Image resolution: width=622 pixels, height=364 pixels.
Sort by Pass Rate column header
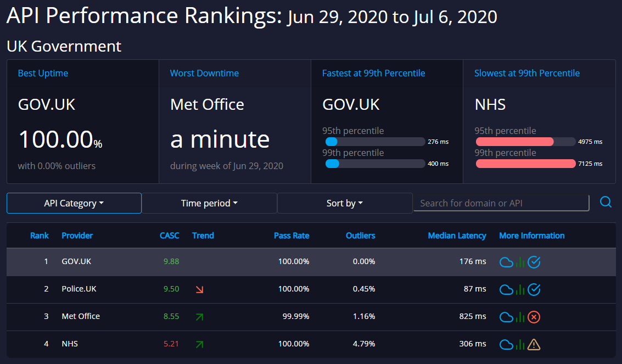point(292,236)
